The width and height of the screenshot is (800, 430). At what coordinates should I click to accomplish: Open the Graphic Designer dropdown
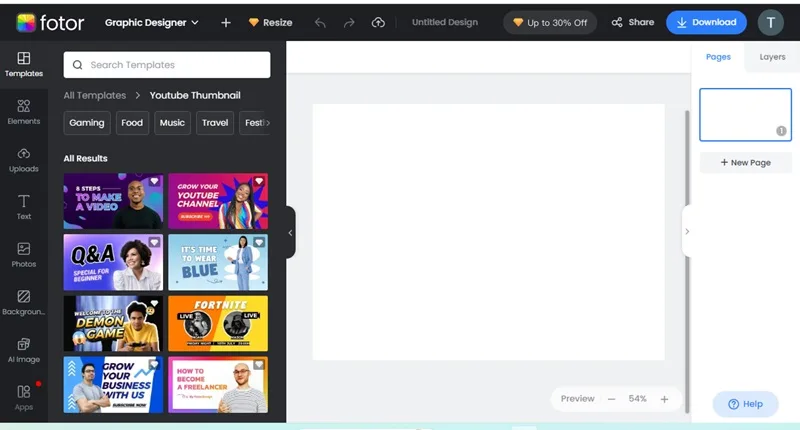click(152, 22)
